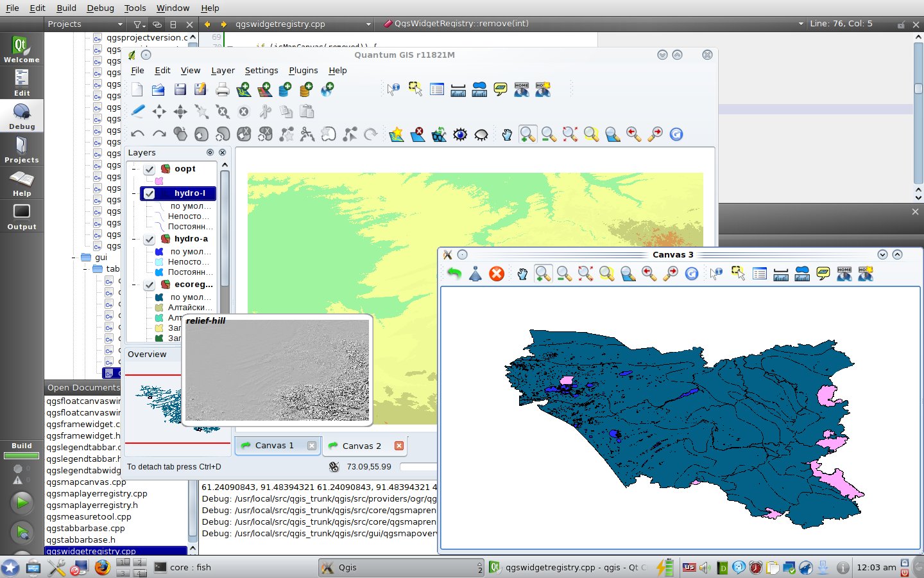Hide the oopt layer
The width and height of the screenshot is (924, 578).
tap(149, 168)
